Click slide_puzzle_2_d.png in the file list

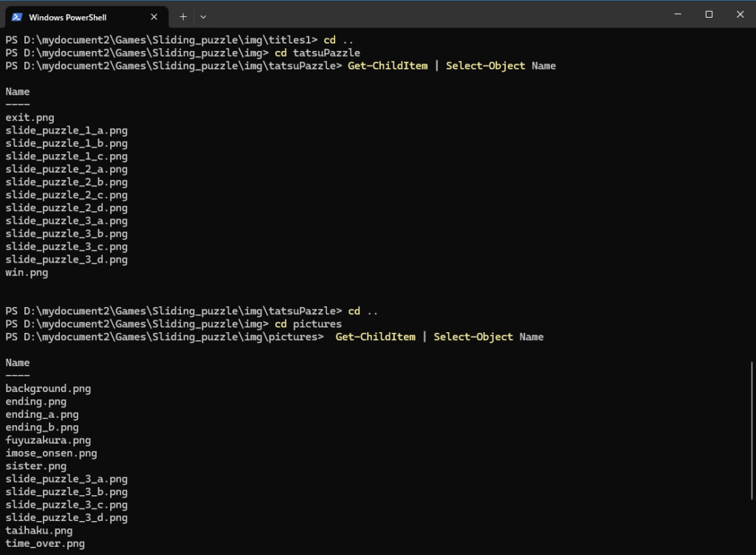[x=66, y=208]
